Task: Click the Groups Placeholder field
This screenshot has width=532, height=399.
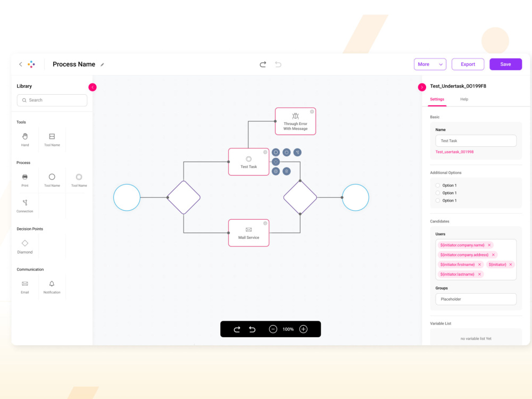Action: [476, 299]
